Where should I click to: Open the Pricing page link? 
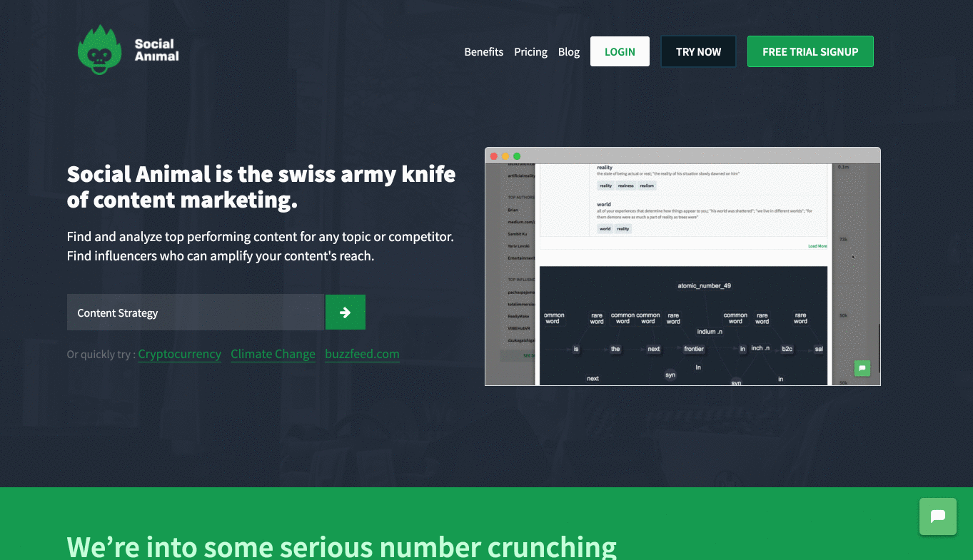coord(530,51)
